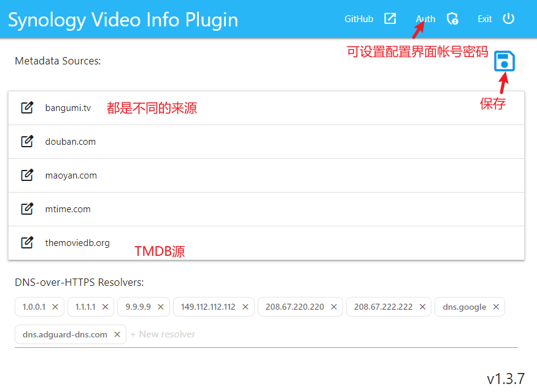Remove the dns.adguard-dns.com resolver chip

pyautogui.click(x=117, y=334)
